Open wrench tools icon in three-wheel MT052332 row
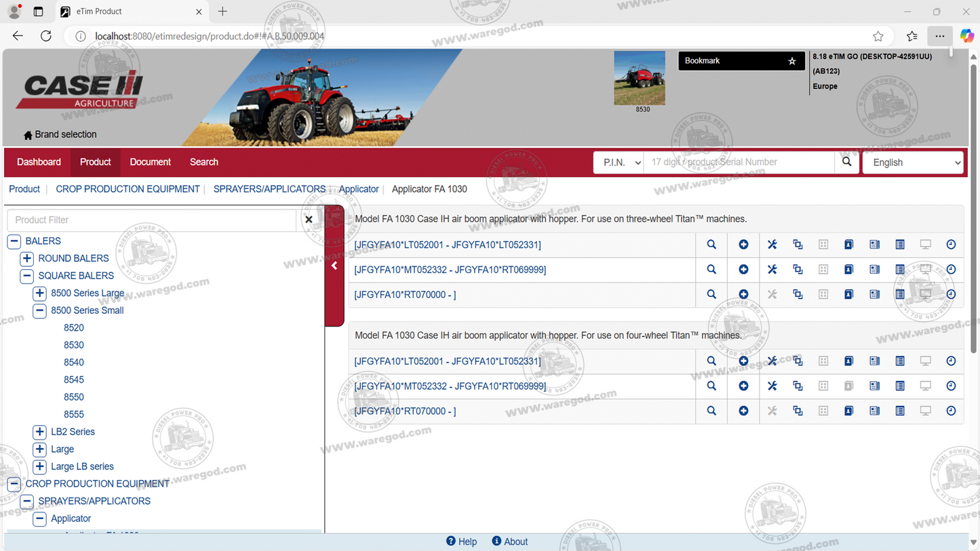Viewport: 980px width, 551px height. tap(772, 270)
